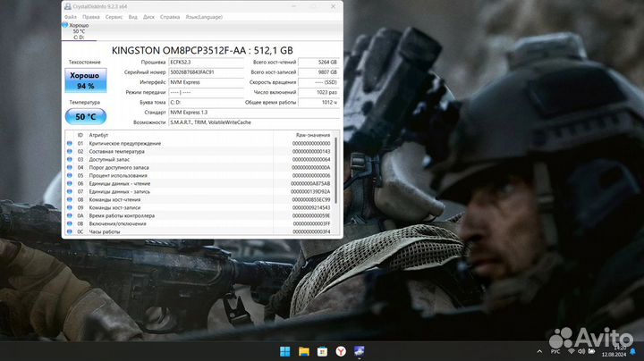Click the battery tray icon
The image size is (644, 361).
tap(591, 351)
